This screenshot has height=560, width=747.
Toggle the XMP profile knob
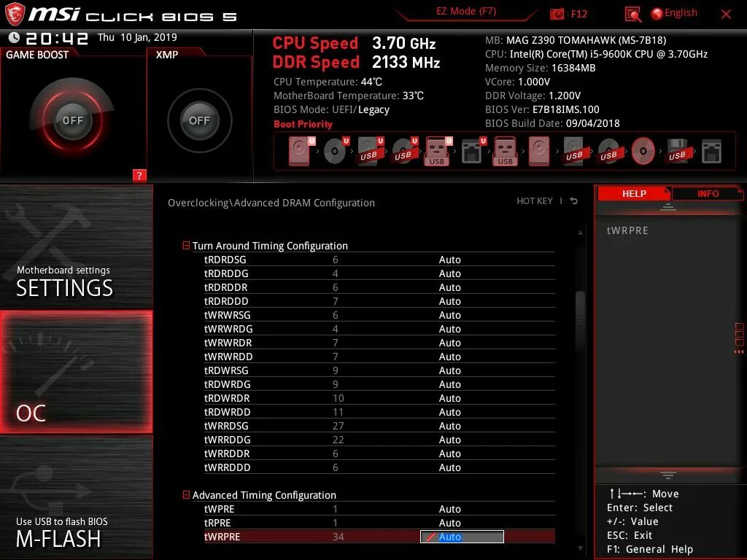click(199, 120)
